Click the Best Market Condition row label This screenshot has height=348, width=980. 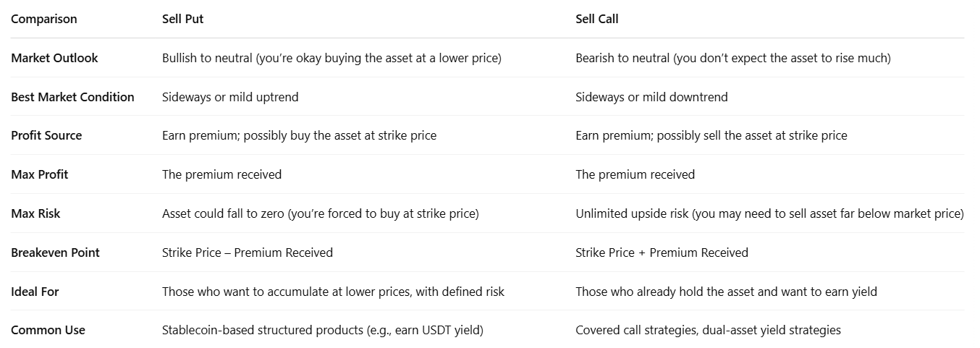pyautogui.click(x=72, y=97)
